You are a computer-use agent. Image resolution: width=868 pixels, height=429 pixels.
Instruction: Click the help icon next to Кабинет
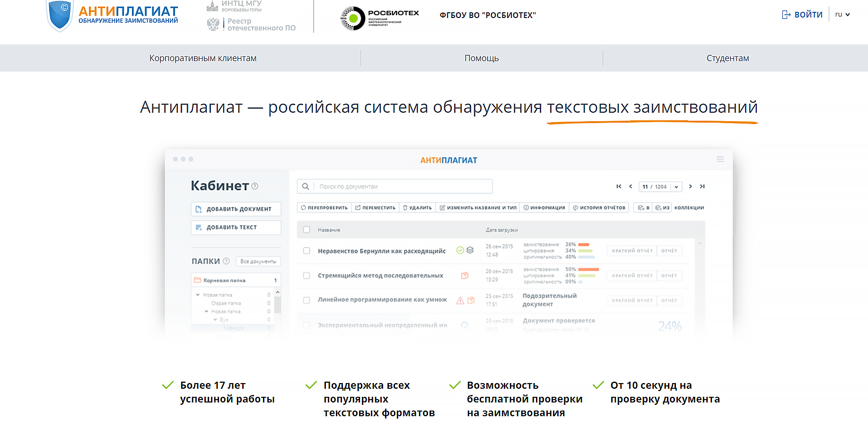point(255,186)
